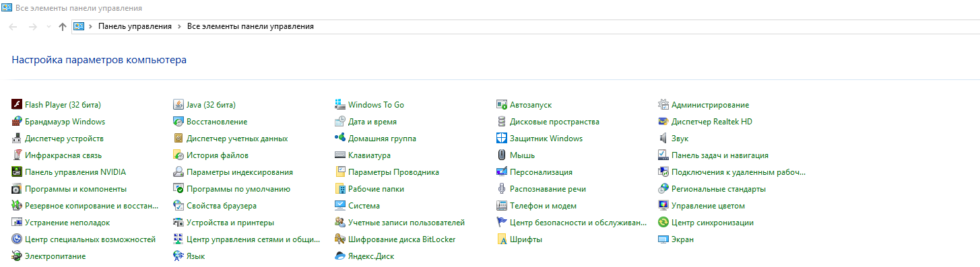Open Центр специальных возможностей link
980x267 pixels.
point(90,239)
